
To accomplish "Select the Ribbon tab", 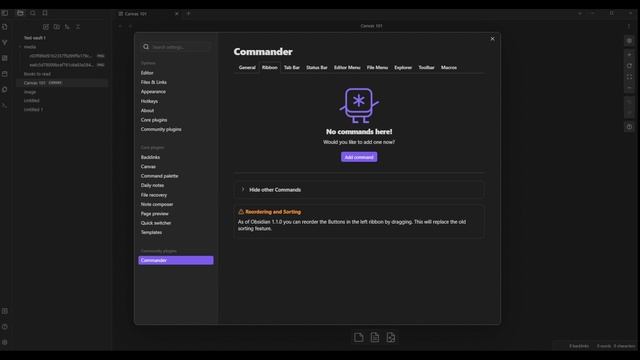I will click(269, 67).
